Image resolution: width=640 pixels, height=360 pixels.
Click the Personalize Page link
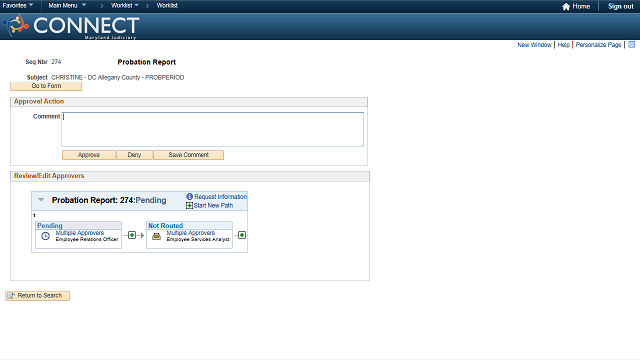pos(598,44)
